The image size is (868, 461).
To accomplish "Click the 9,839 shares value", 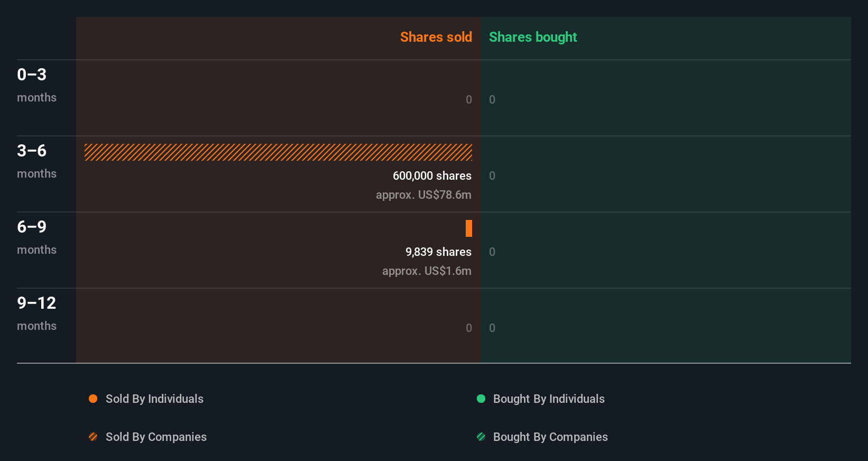I will click(x=438, y=252).
